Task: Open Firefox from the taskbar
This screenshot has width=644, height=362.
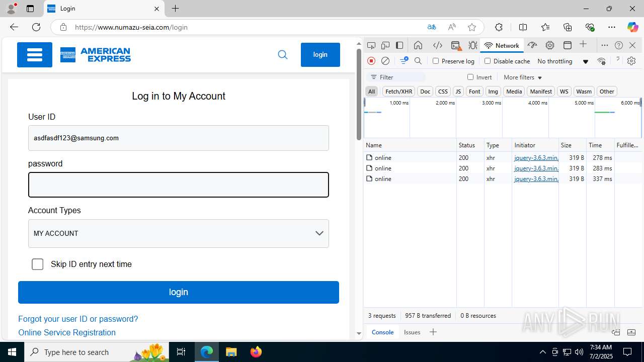Action: (256, 352)
